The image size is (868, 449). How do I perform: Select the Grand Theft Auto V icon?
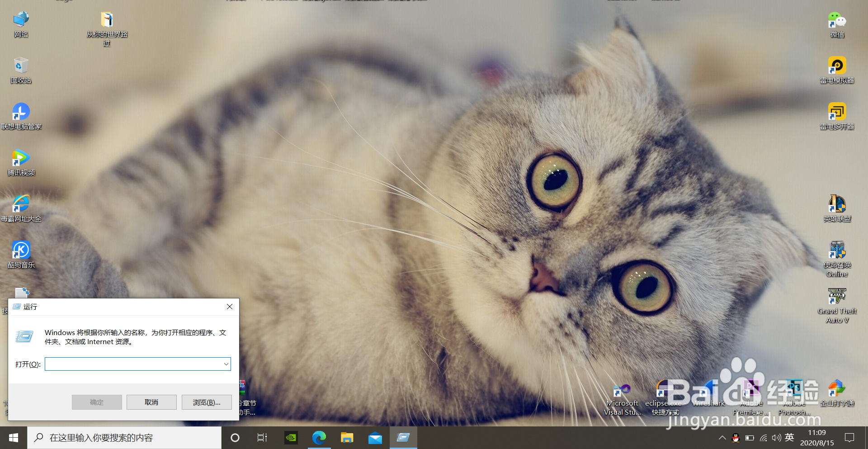coord(837,306)
